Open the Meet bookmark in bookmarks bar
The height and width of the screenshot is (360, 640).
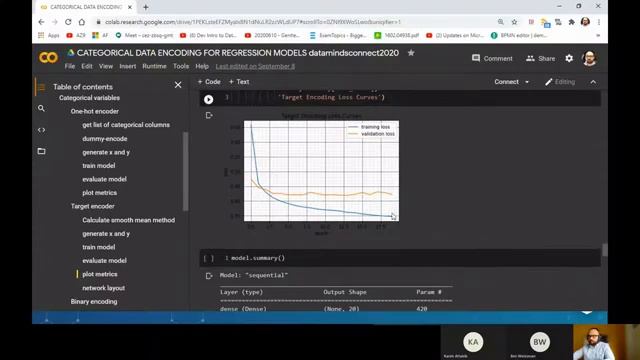(x=144, y=36)
